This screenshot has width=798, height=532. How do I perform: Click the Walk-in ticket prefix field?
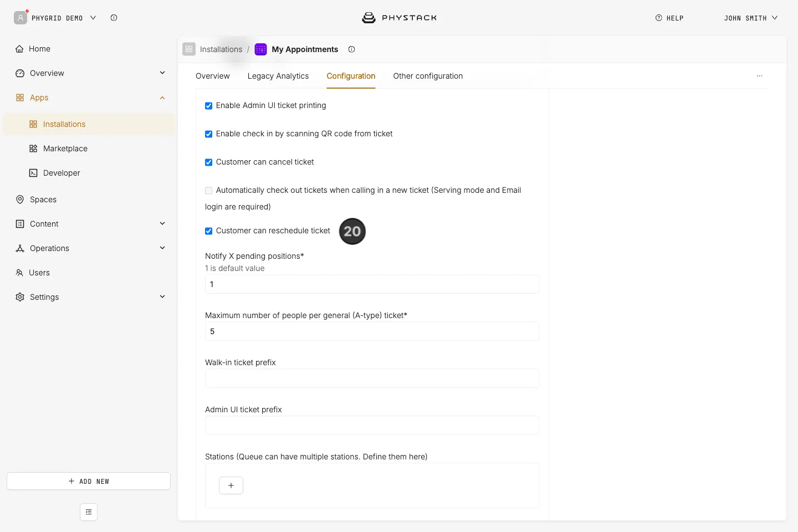click(372, 378)
